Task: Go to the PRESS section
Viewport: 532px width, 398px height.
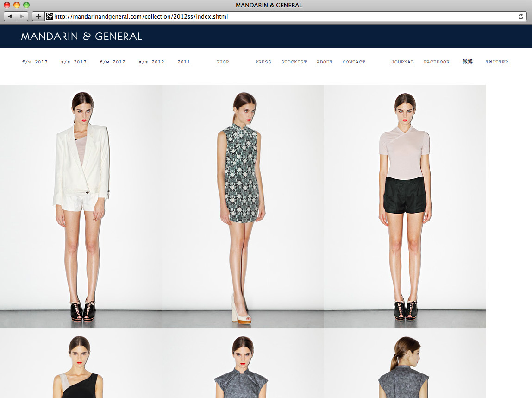Action: tap(263, 62)
